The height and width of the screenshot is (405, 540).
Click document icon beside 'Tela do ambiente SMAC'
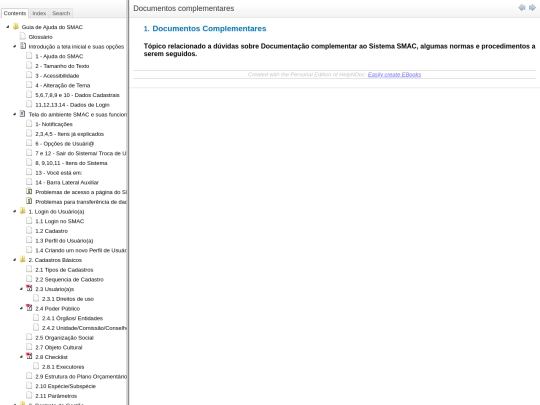click(23, 114)
